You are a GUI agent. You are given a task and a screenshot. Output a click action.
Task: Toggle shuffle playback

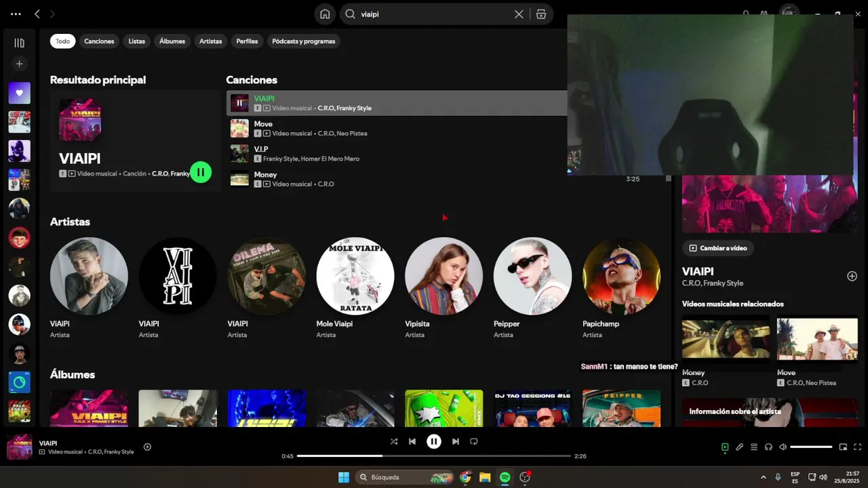[x=394, y=441]
